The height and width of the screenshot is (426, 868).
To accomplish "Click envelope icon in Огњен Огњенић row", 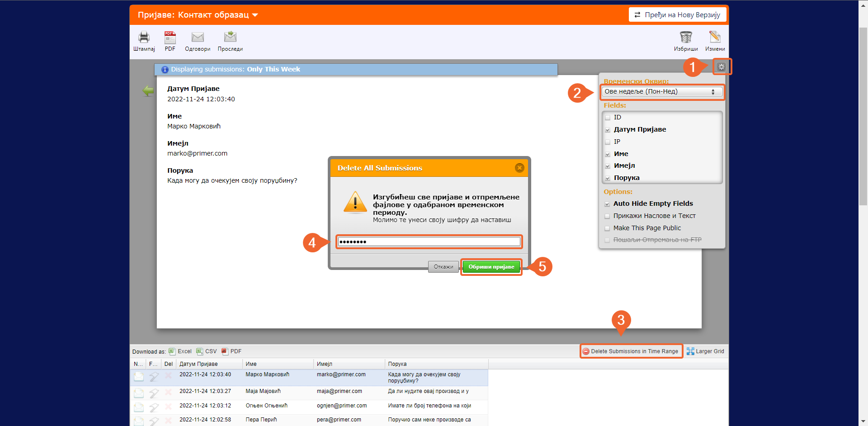I will click(139, 407).
